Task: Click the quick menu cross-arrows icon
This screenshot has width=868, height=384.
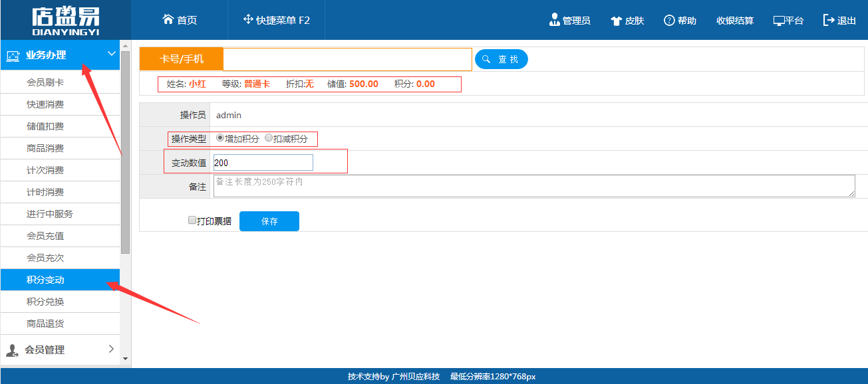Action: 248,19
